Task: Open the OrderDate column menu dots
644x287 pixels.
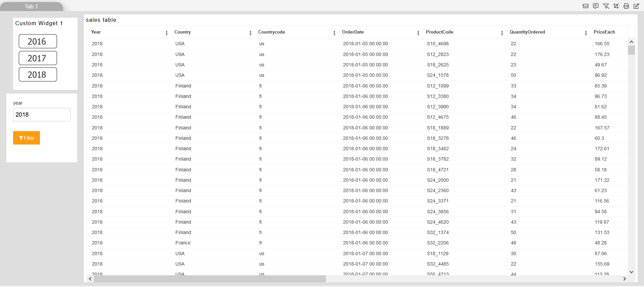Action: click(x=418, y=33)
